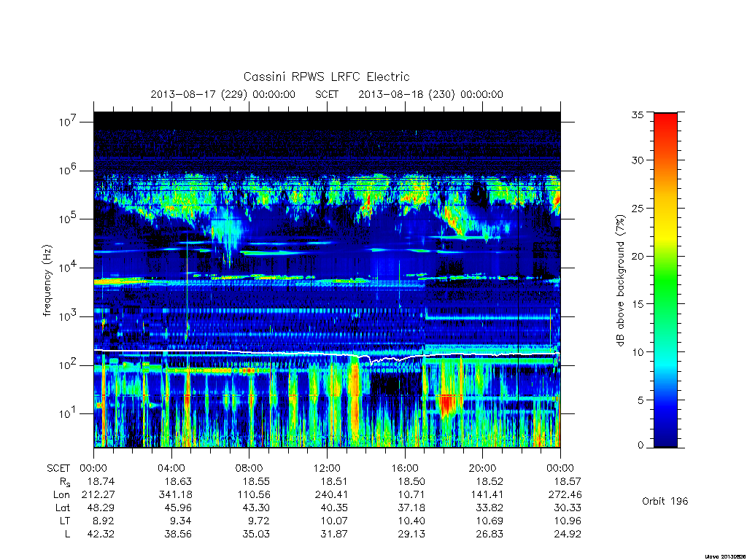This screenshot has width=747, height=560.
Task: Click the 'SCET' label in the plot header
Action: point(327,94)
